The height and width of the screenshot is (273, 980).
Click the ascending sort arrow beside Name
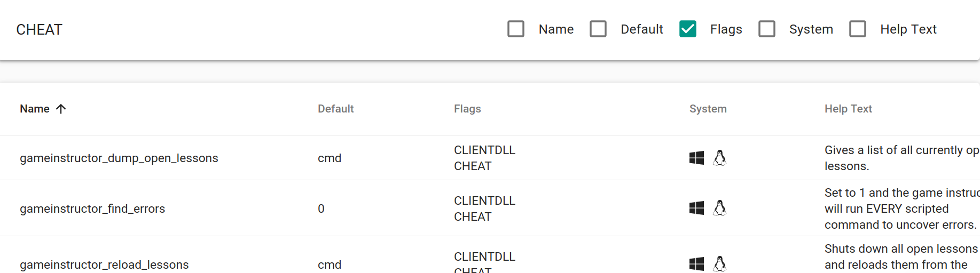tap(61, 109)
